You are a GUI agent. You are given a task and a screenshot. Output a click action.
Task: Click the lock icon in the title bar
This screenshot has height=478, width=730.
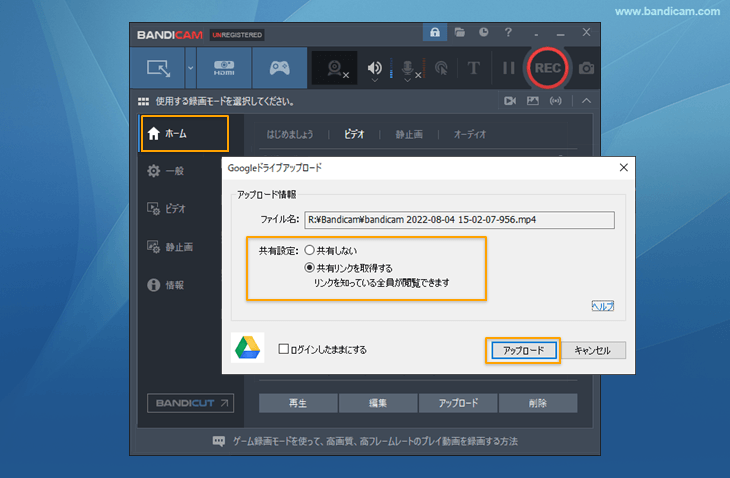tap(435, 32)
